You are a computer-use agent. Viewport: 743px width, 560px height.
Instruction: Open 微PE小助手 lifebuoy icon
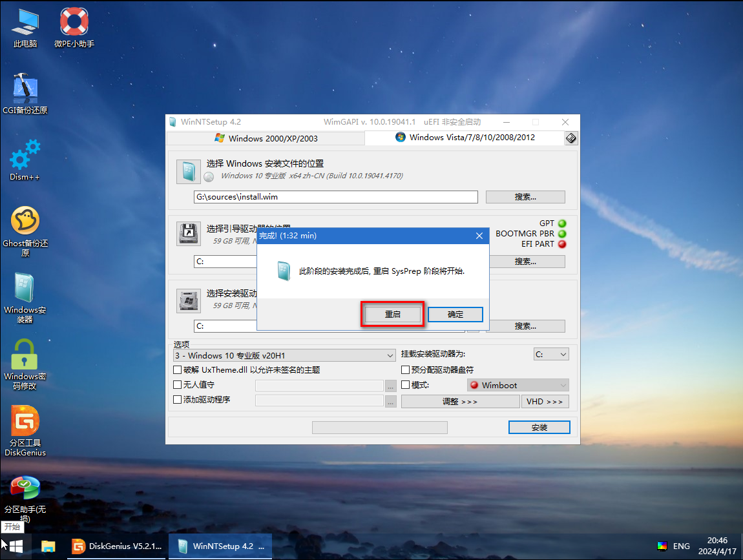[74, 28]
